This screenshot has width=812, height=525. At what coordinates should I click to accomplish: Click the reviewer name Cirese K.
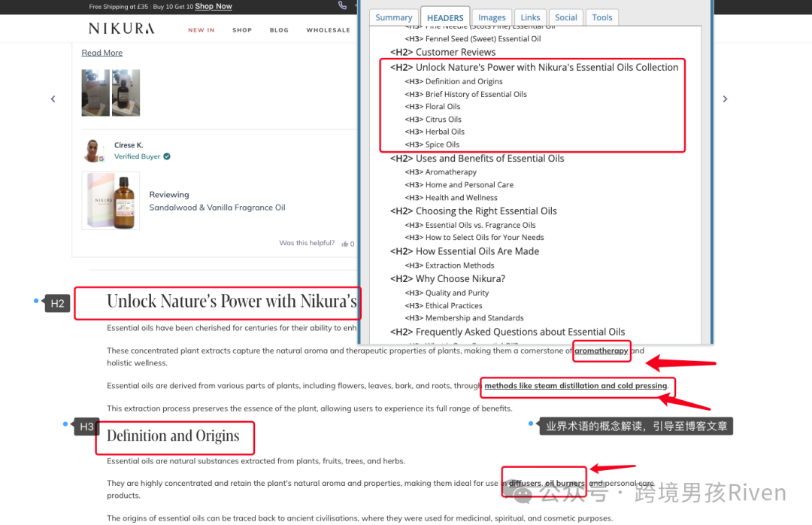[129, 145]
